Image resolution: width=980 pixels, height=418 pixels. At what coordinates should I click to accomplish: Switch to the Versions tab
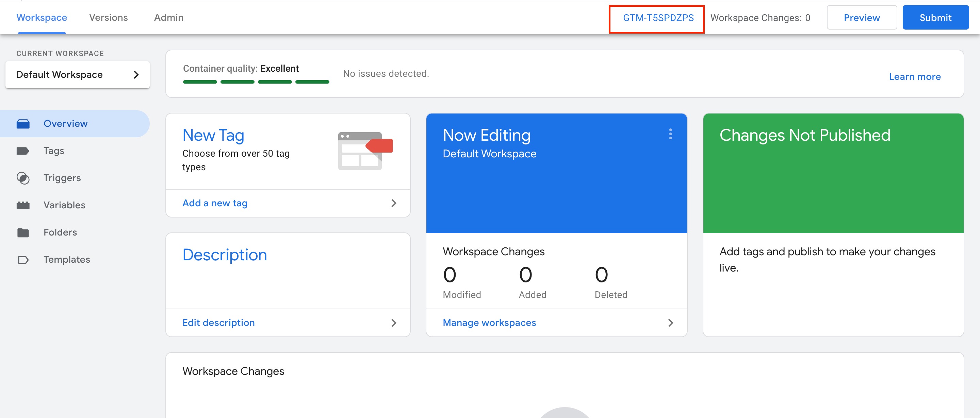pyautogui.click(x=109, y=17)
